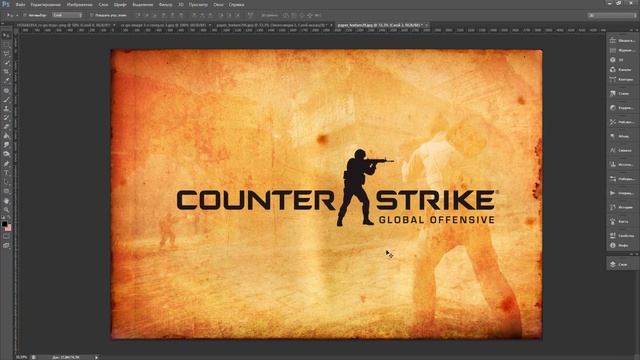Select the Lasso tool

6,54
